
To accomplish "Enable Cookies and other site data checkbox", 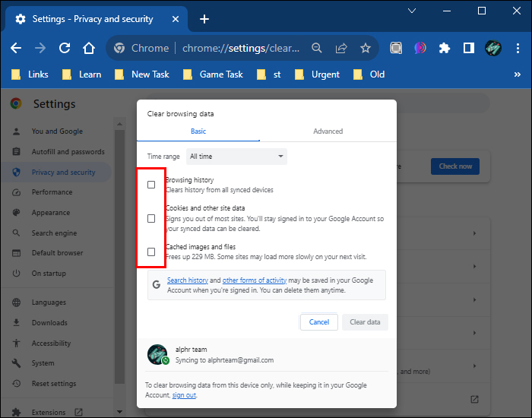I will [151, 218].
